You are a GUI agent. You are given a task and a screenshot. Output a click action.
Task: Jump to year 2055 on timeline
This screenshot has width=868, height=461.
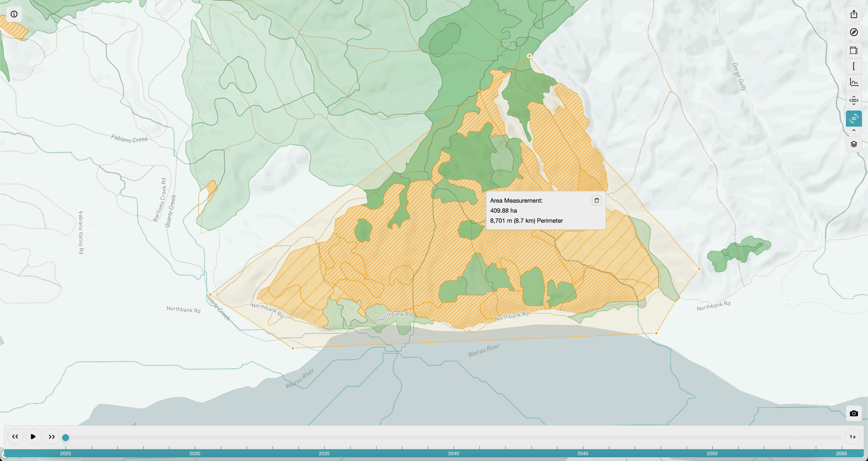point(841,453)
